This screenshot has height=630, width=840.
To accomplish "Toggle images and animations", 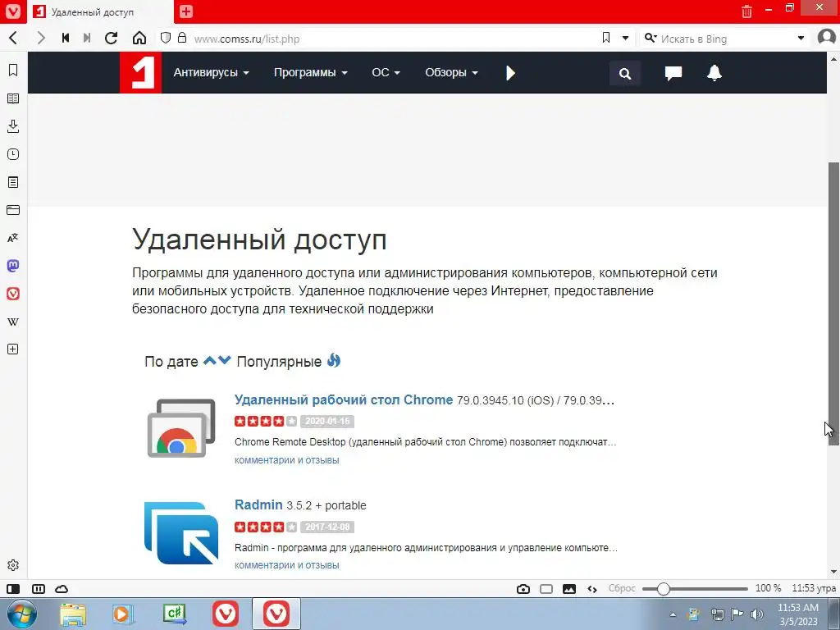I will pos(569,589).
